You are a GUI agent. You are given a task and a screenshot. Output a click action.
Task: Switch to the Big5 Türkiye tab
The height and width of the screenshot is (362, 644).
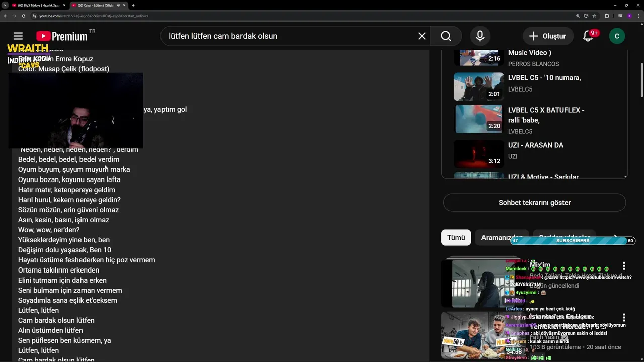38,5
